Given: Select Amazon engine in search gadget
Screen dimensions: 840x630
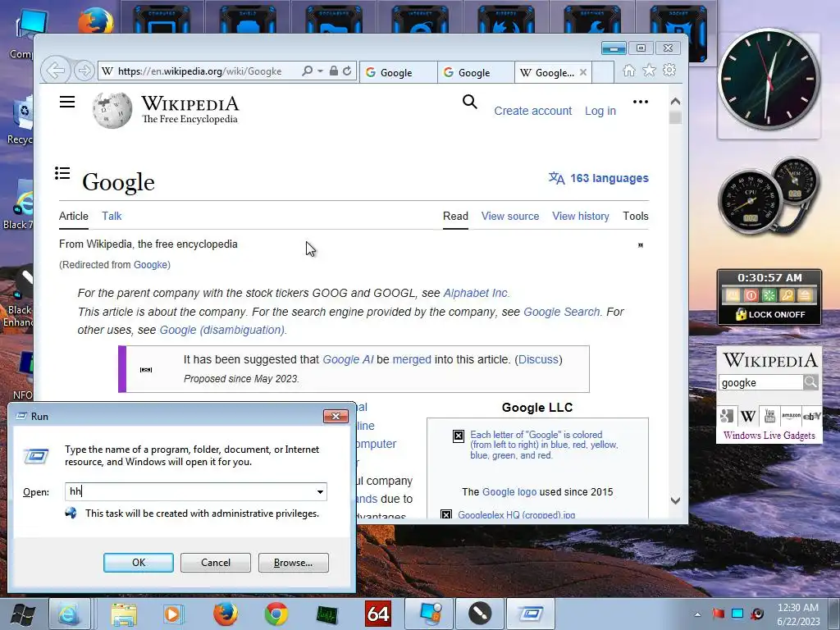Looking at the screenshot, I should click(791, 416).
